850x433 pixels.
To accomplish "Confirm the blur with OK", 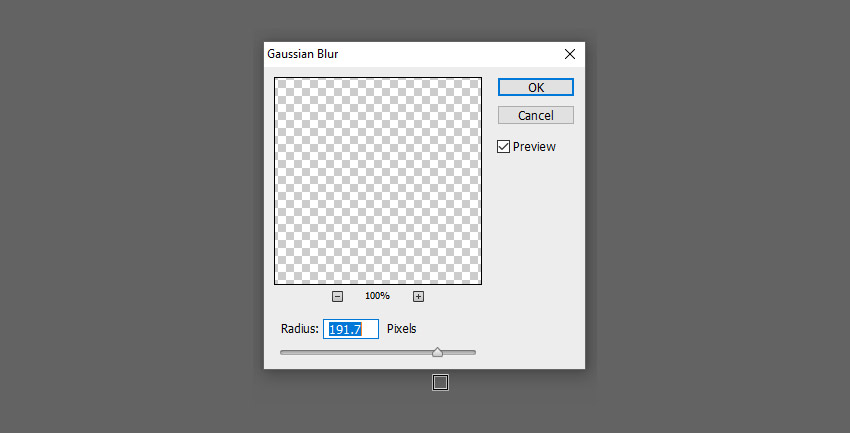I will click(536, 87).
